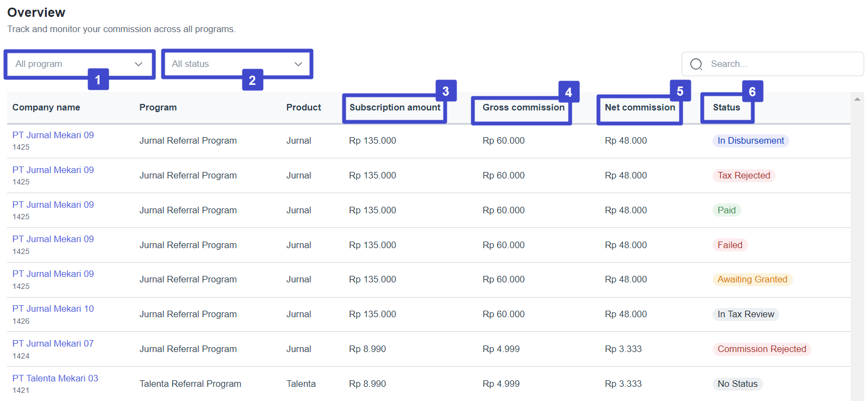Expand the All status dropdown

tap(236, 64)
